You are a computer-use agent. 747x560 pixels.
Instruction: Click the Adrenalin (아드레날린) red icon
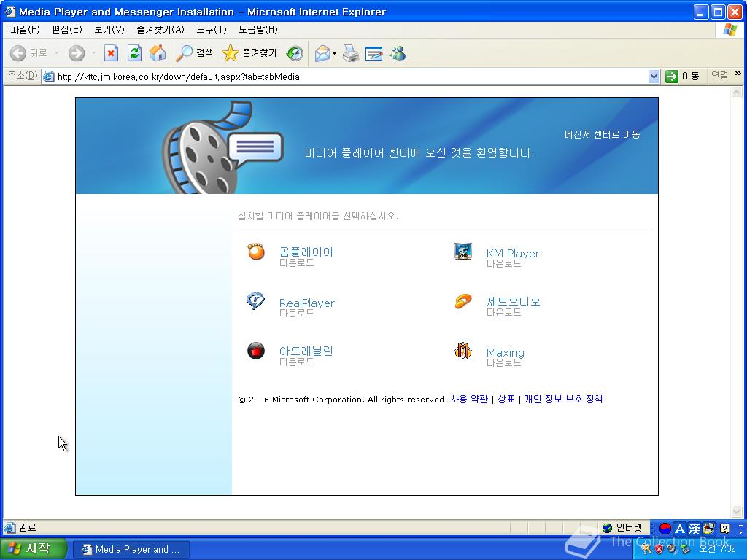pyautogui.click(x=256, y=351)
